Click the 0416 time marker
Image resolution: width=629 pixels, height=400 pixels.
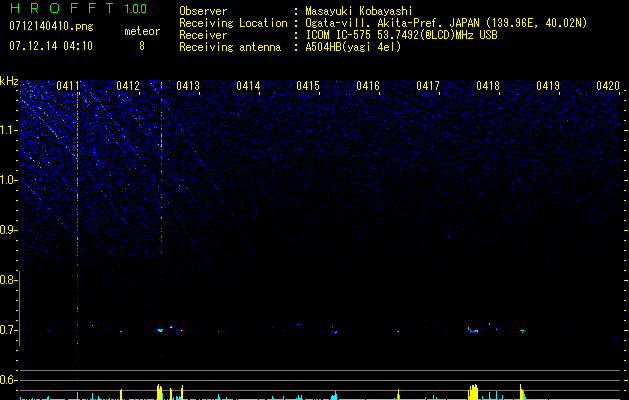click(368, 86)
